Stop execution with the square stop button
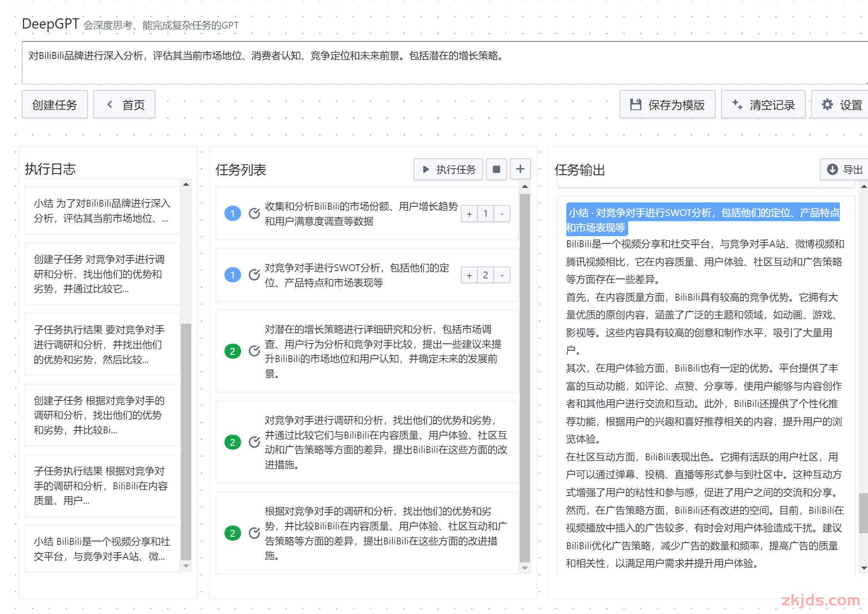Screen dimensions: 868x614 [x=496, y=170]
